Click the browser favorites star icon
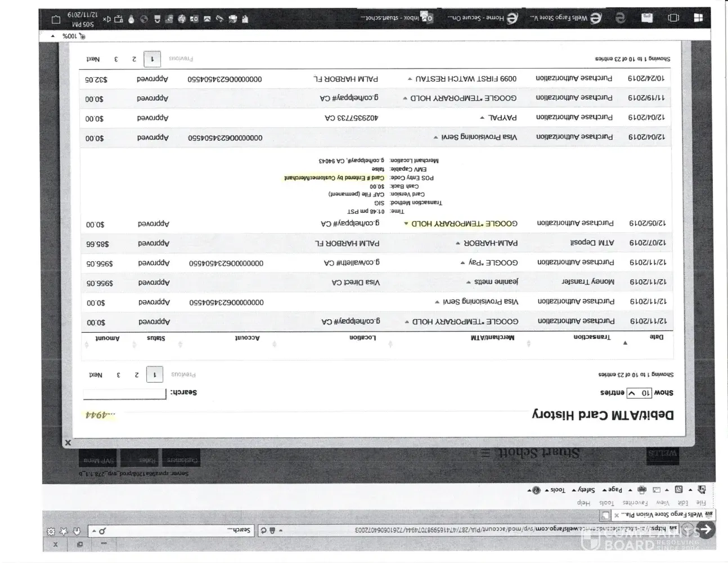 pyautogui.click(x=64, y=531)
